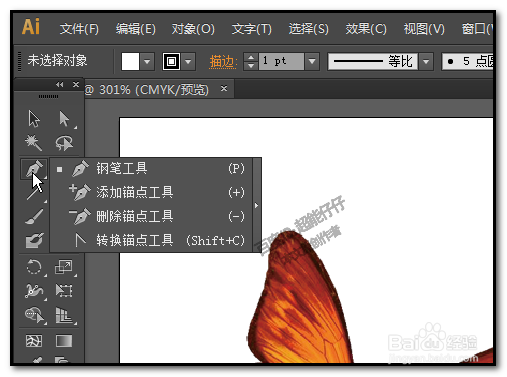Select the Direct Selection tool
Viewport: 507px width, 377px height.
coord(64,119)
